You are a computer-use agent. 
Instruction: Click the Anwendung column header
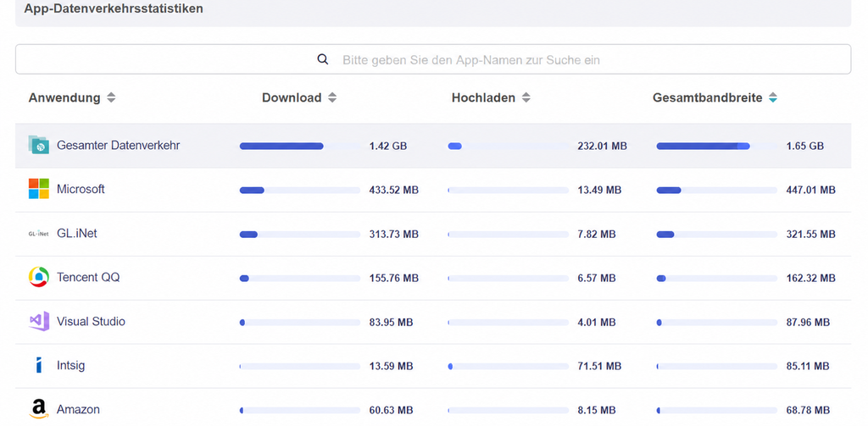(64, 98)
